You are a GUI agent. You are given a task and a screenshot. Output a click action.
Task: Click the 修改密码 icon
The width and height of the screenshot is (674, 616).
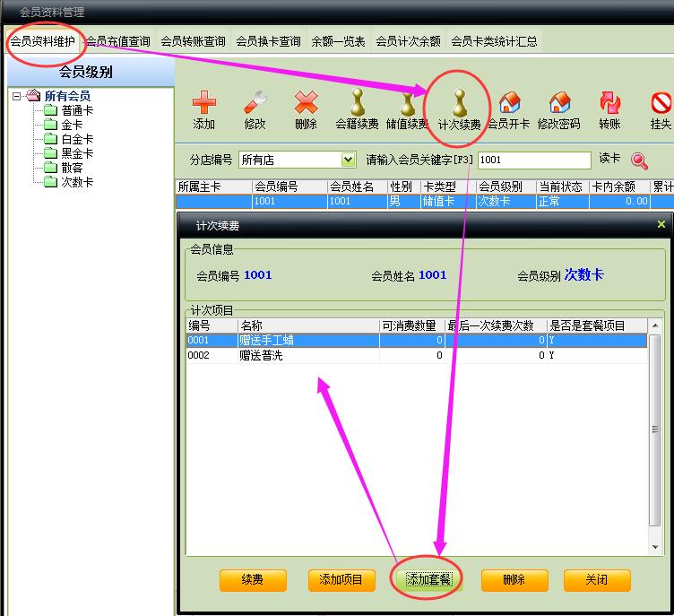(560, 103)
